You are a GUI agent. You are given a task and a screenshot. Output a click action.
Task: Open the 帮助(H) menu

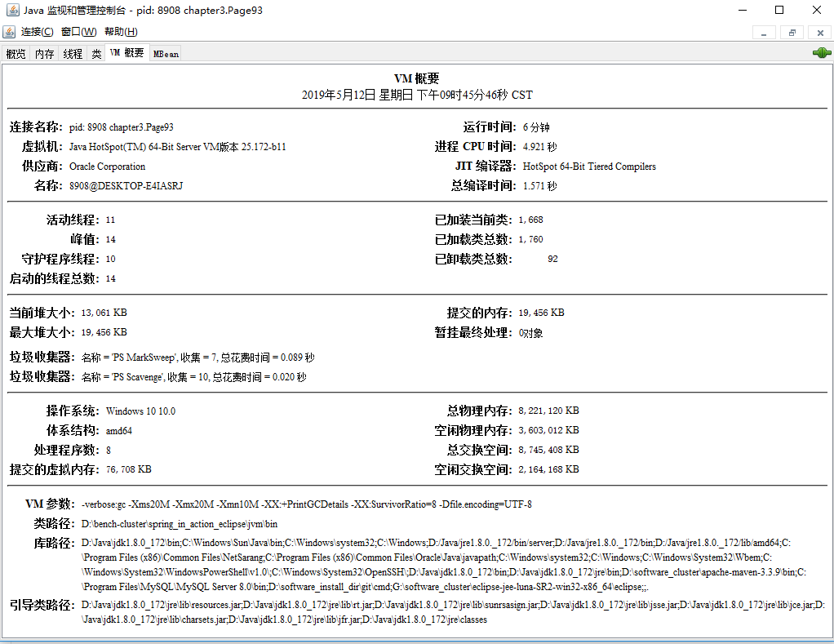pyautogui.click(x=121, y=32)
